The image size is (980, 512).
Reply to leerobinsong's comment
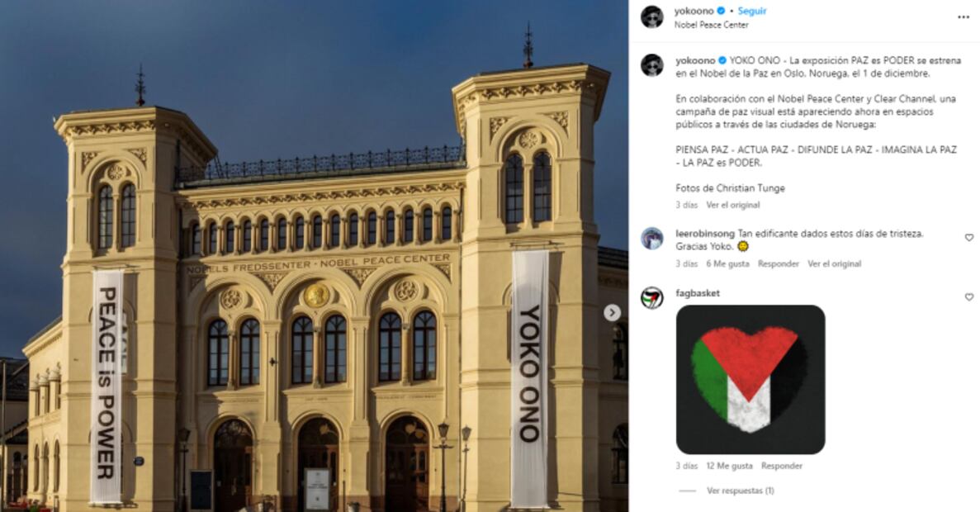778,263
